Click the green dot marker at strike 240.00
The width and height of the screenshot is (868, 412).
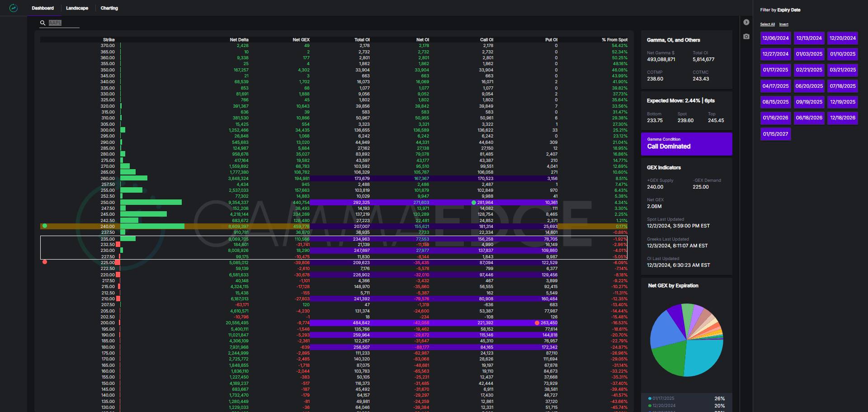[44, 226]
